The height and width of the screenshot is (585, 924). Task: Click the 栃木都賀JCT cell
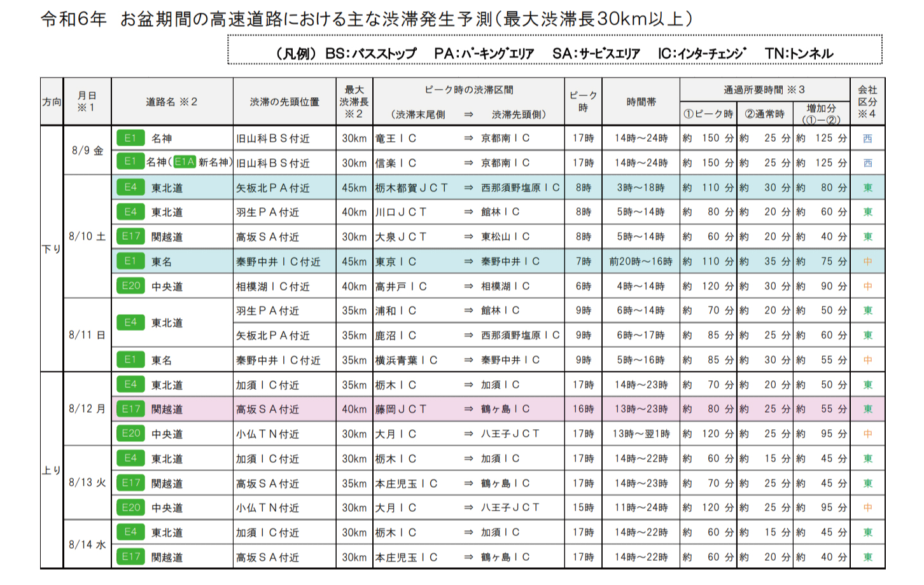[x=412, y=188]
